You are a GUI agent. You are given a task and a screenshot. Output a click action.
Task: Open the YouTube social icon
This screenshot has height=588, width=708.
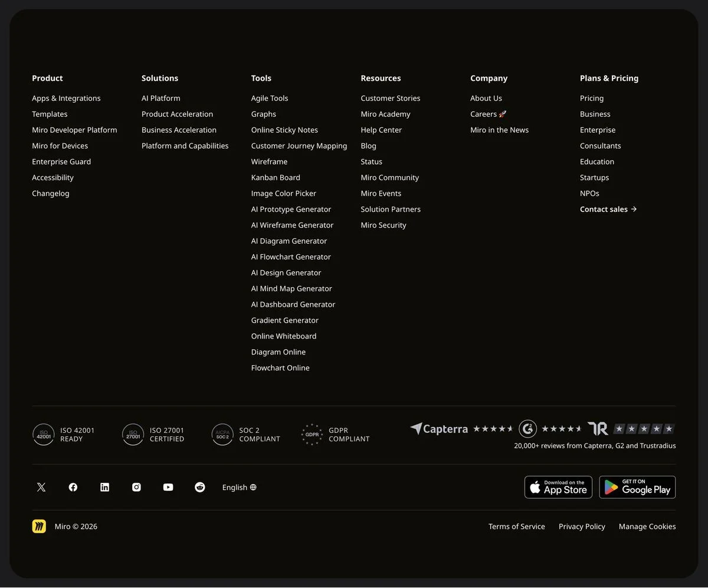[168, 487]
